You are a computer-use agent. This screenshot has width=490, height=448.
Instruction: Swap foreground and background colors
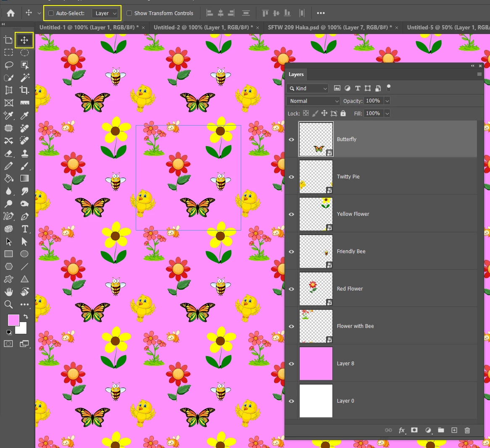tap(26, 317)
